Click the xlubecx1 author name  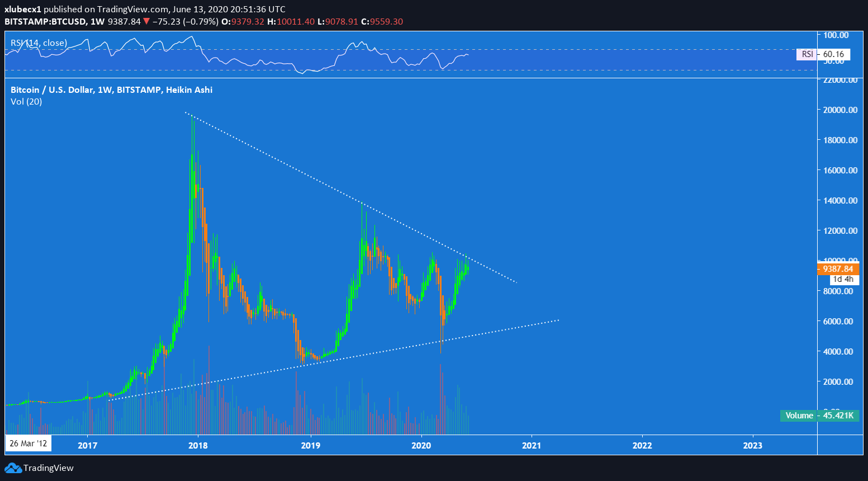click(23, 9)
